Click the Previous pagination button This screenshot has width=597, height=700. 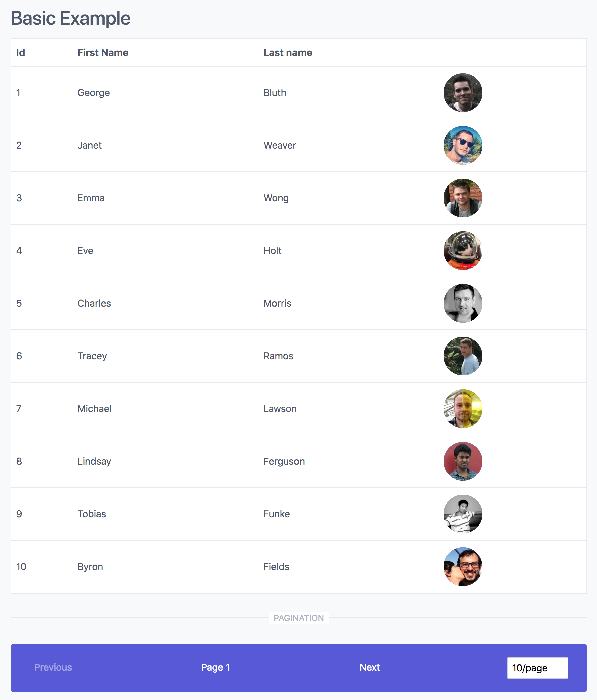point(53,668)
